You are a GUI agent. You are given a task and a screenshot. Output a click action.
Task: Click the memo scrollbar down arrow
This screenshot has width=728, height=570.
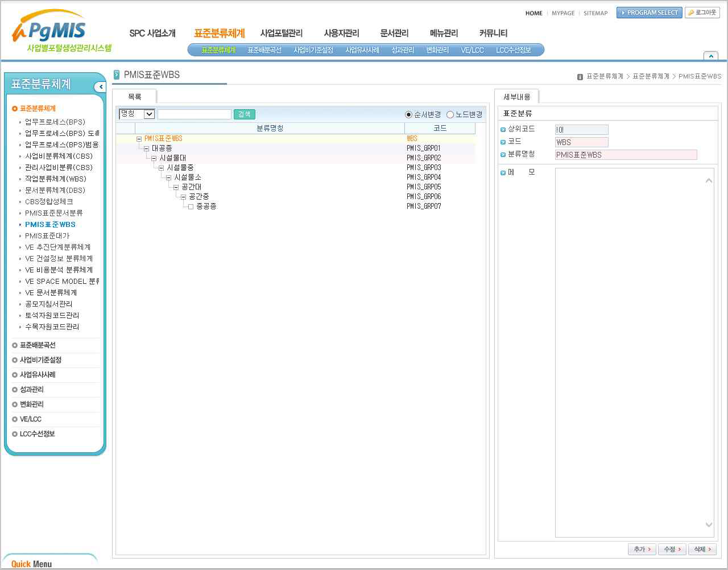point(709,525)
